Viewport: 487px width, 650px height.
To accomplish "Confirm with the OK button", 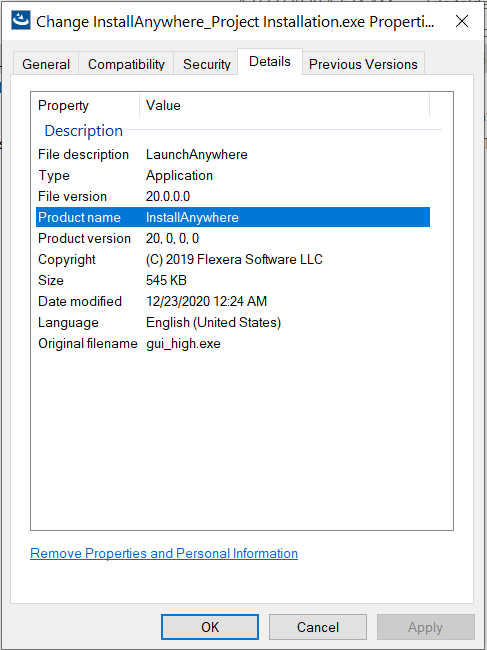I will 210,627.
